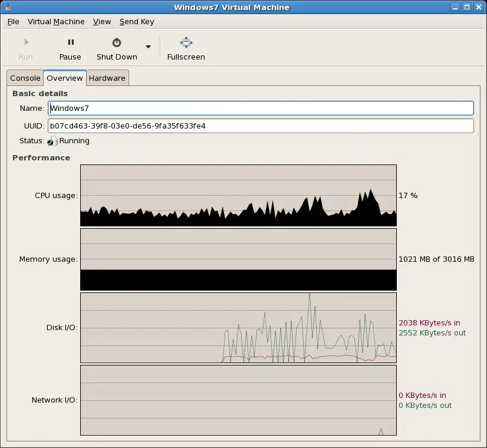Minimize the Virtual Machine window
Screen dimensions: 487x448
[x=456, y=7]
